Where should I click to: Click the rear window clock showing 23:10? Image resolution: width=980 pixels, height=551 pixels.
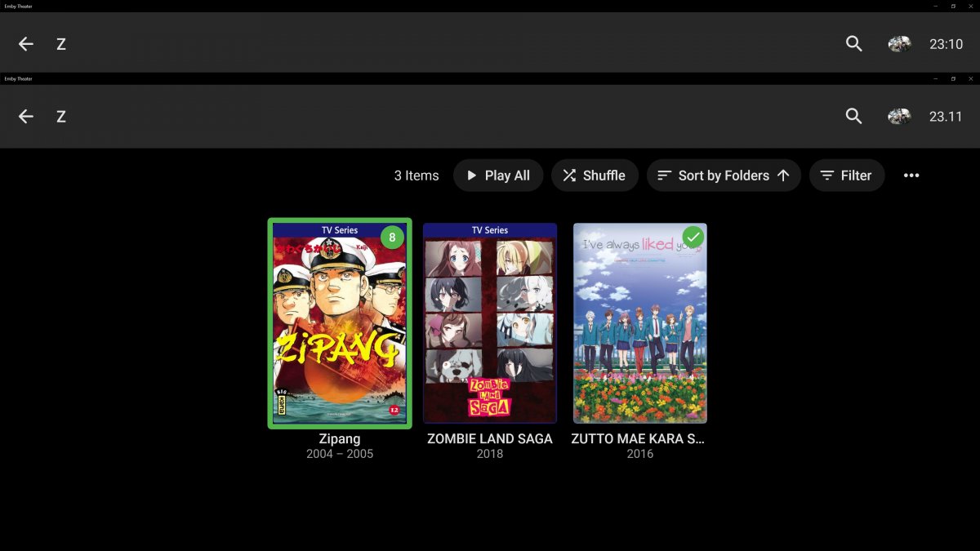click(x=946, y=44)
